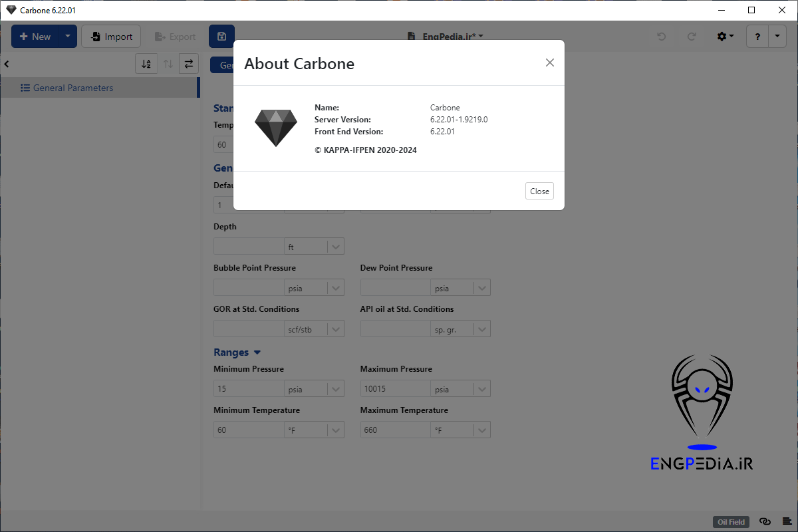Expand the help button dropdown arrow
The image size is (798, 532).
click(777, 37)
